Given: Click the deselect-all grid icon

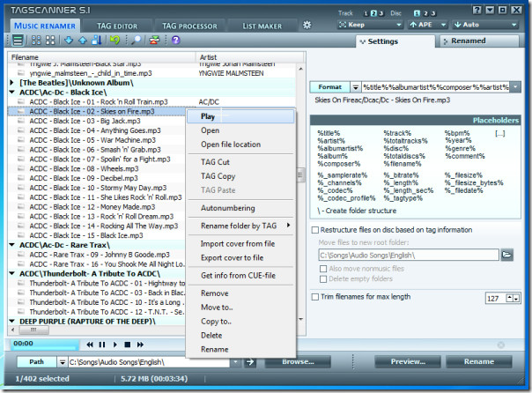Looking at the screenshot, I should click(50, 40).
